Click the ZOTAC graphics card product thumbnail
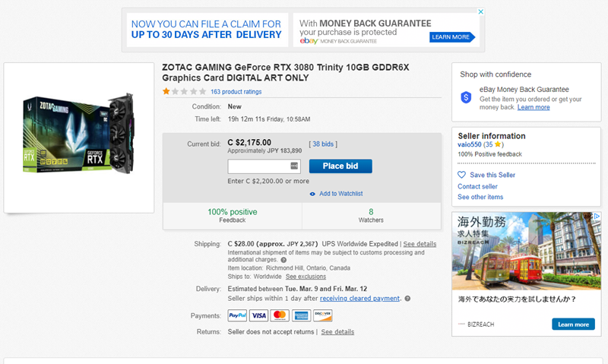 (79, 134)
